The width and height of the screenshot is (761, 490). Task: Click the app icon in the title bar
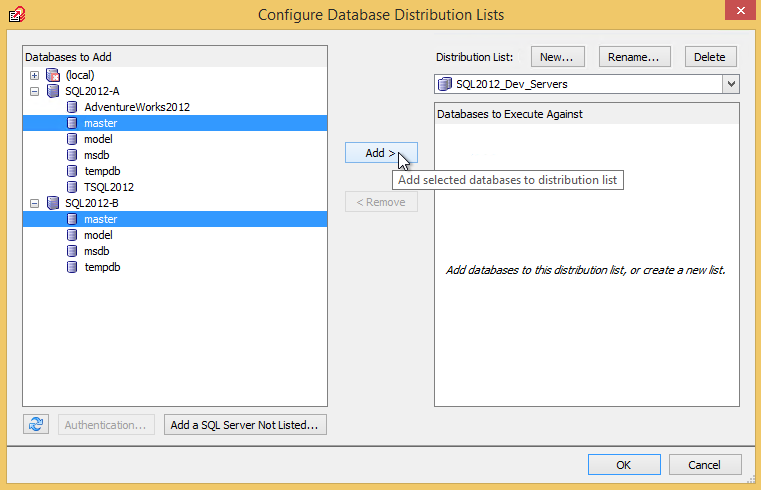17,14
